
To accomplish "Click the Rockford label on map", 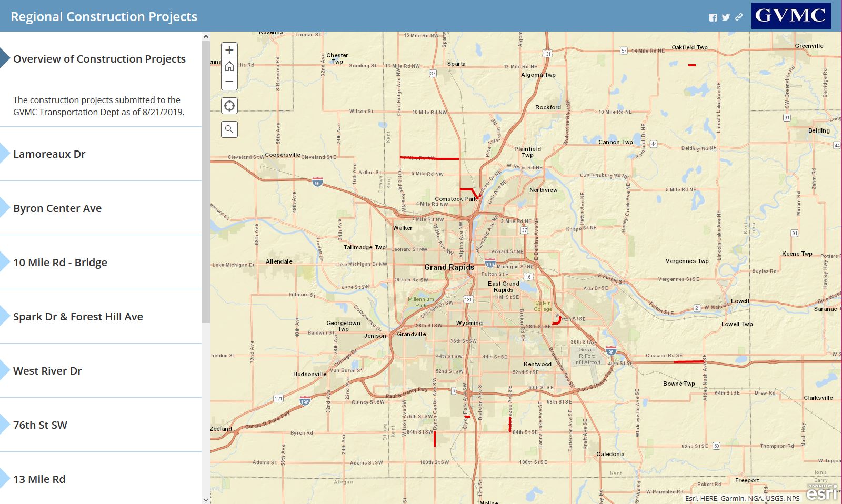I will [x=548, y=107].
